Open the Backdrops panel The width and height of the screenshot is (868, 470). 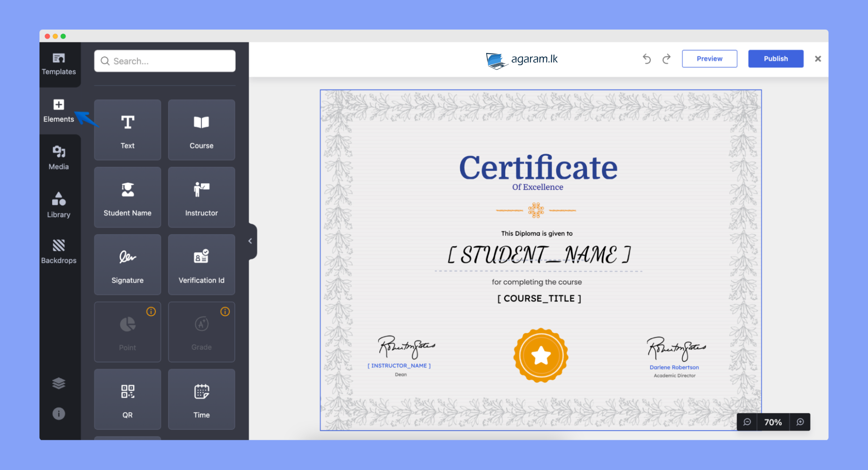(59, 252)
